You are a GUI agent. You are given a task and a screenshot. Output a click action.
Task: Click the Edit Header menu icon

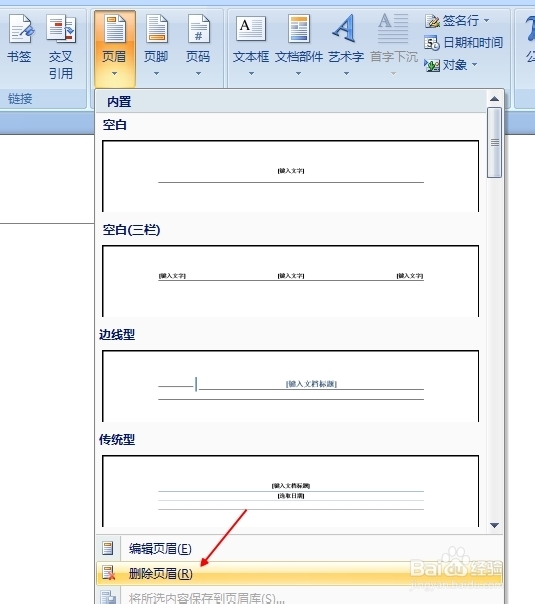coord(107,548)
